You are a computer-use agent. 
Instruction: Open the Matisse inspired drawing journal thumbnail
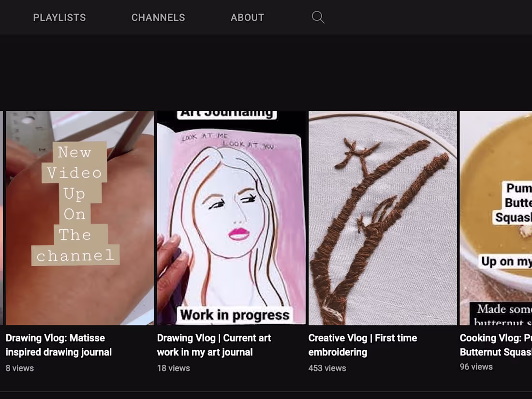[80, 218]
